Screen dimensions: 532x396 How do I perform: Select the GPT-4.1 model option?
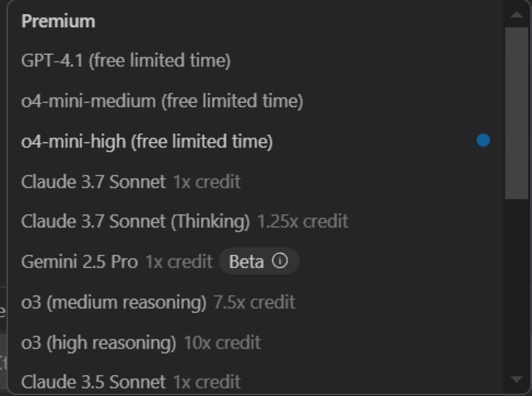click(125, 61)
